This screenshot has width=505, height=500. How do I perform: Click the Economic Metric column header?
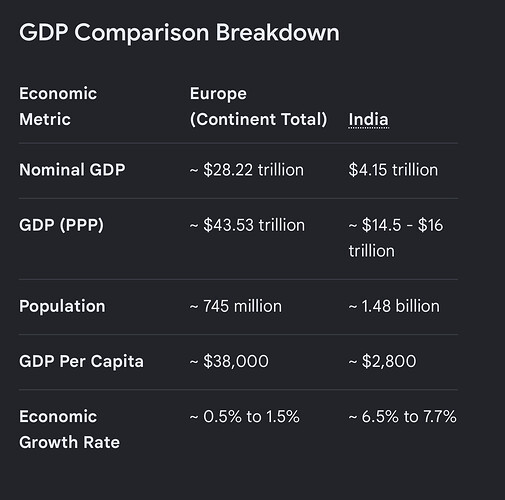[58, 106]
